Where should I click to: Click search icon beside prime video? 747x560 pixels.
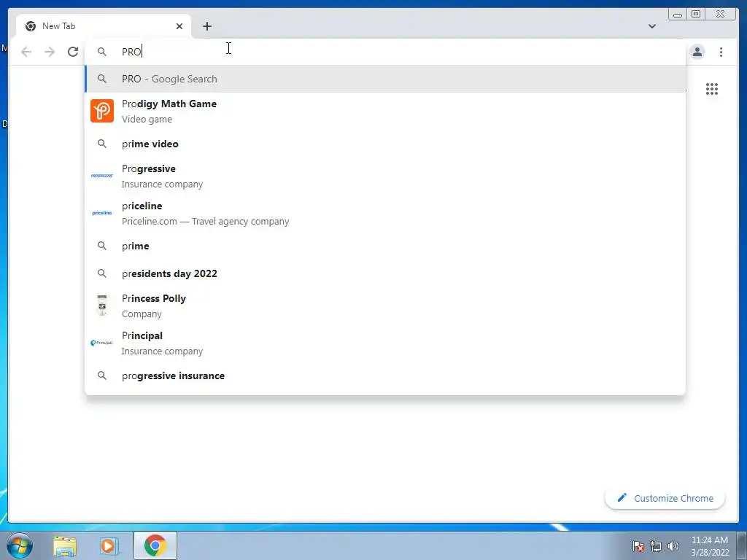click(102, 144)
